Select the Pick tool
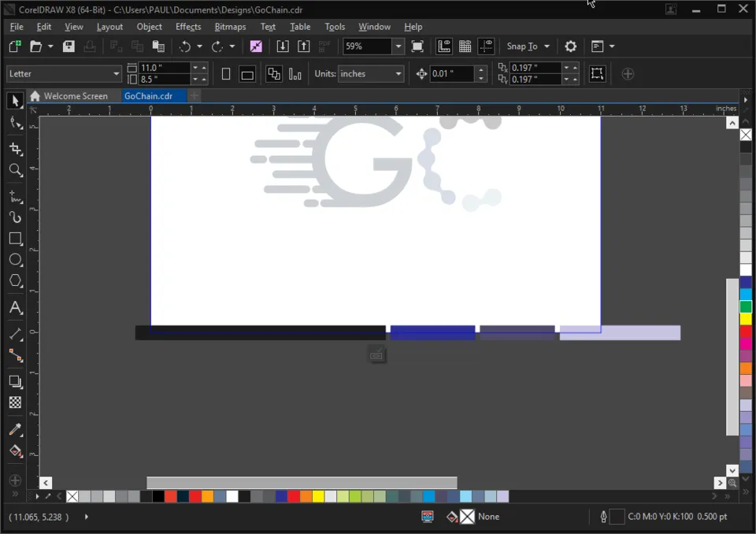The width and height of the screenshot is (756, 534). point(15,100)
